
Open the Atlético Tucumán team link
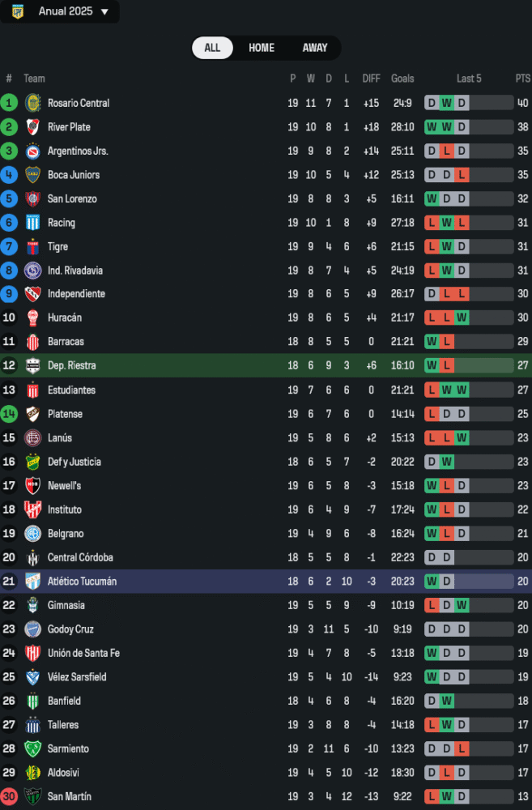pos(82,582)
